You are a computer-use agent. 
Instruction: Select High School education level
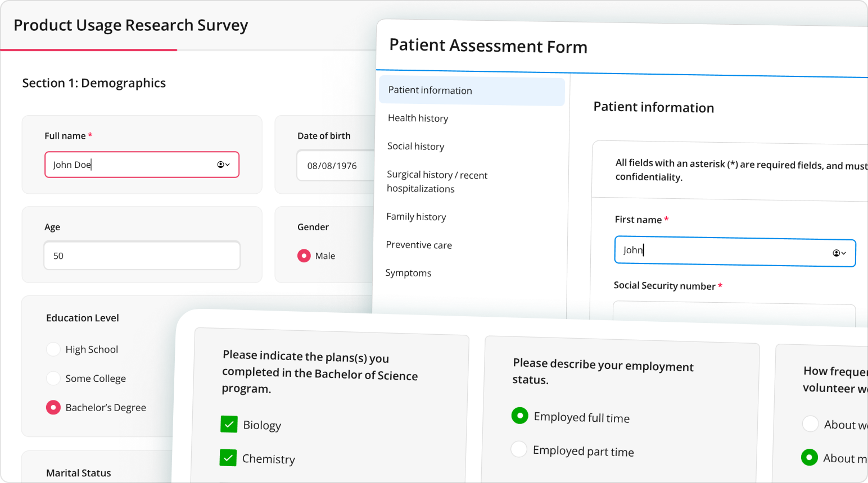coord(53,349)
